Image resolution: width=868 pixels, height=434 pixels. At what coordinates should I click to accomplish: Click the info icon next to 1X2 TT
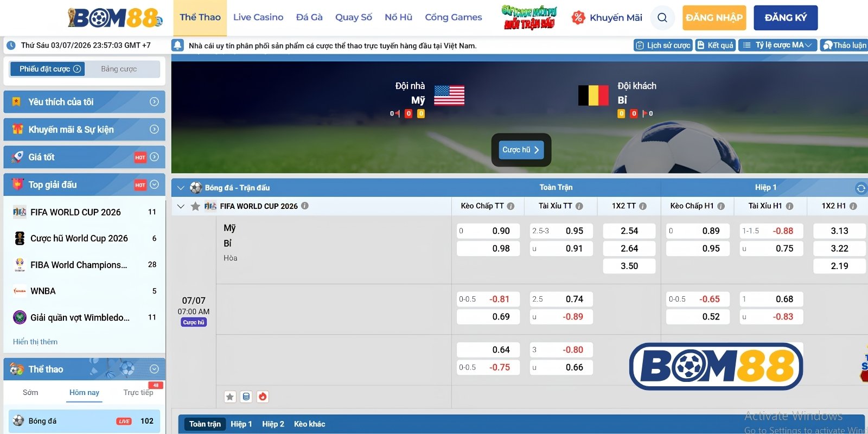[x=643, y=206]
